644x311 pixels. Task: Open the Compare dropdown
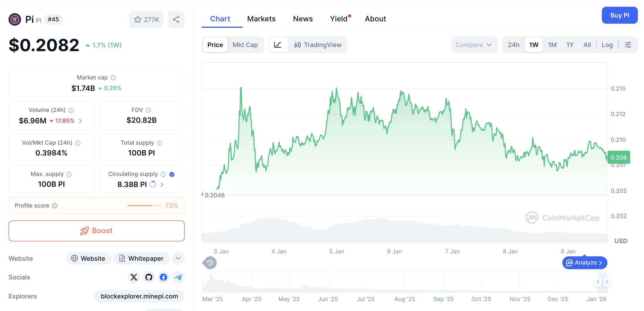point(474,45)
